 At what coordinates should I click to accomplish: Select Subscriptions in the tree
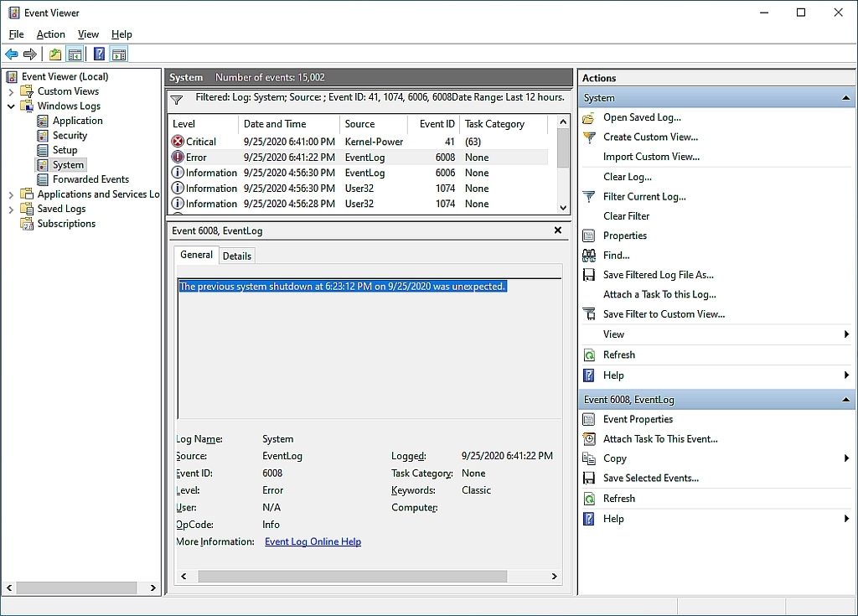tap(66, 224)
